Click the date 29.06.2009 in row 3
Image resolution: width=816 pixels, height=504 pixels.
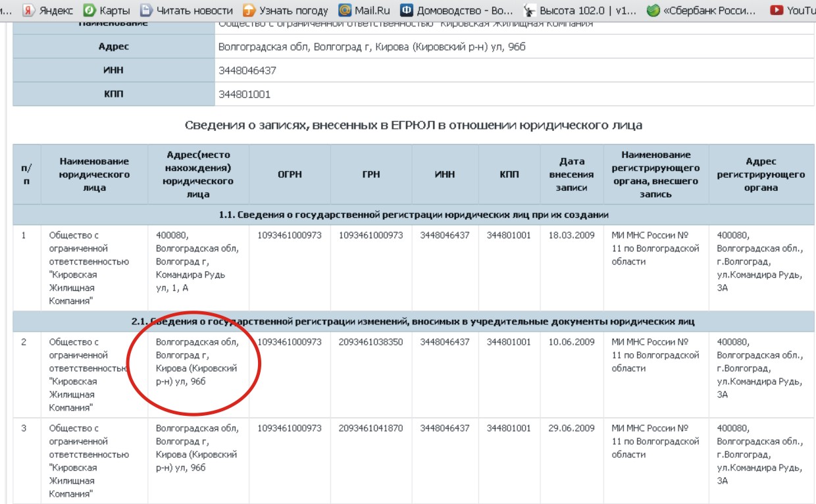tap(571, 428)
